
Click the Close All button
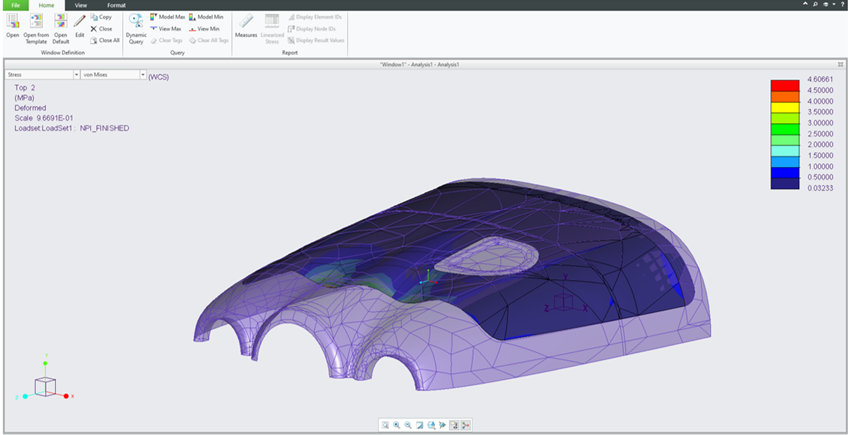click(104, 40)
